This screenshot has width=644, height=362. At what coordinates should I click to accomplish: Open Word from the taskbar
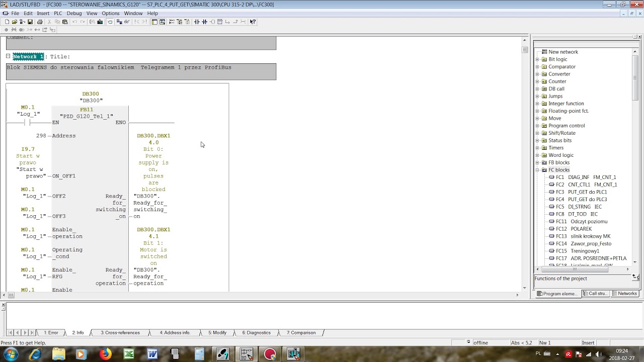click(x=152, y=354)
